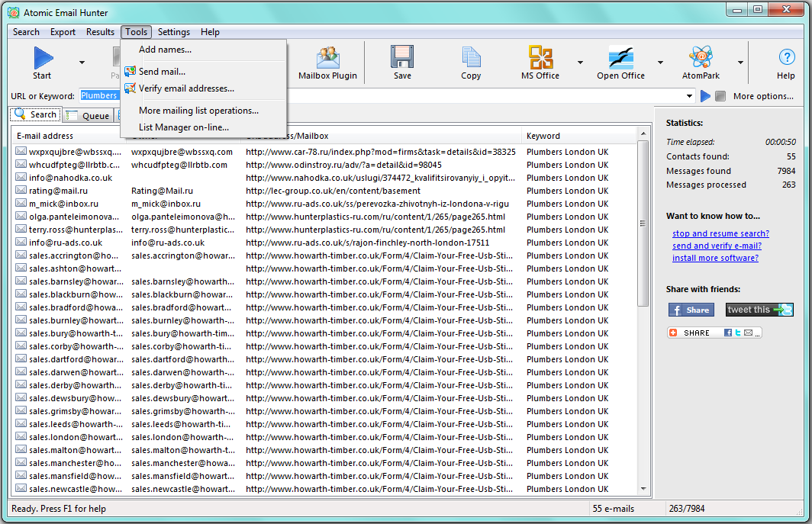Open 'send and verify e-mail?' help link
Viewport: 812px width, 524px height.
pyautogui.click(x=717, y=246)
